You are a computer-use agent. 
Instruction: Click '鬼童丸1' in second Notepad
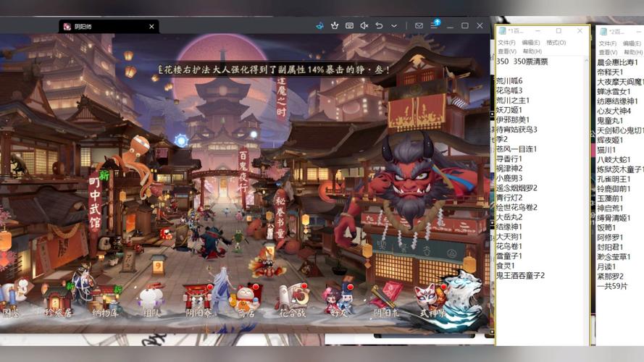610,121
